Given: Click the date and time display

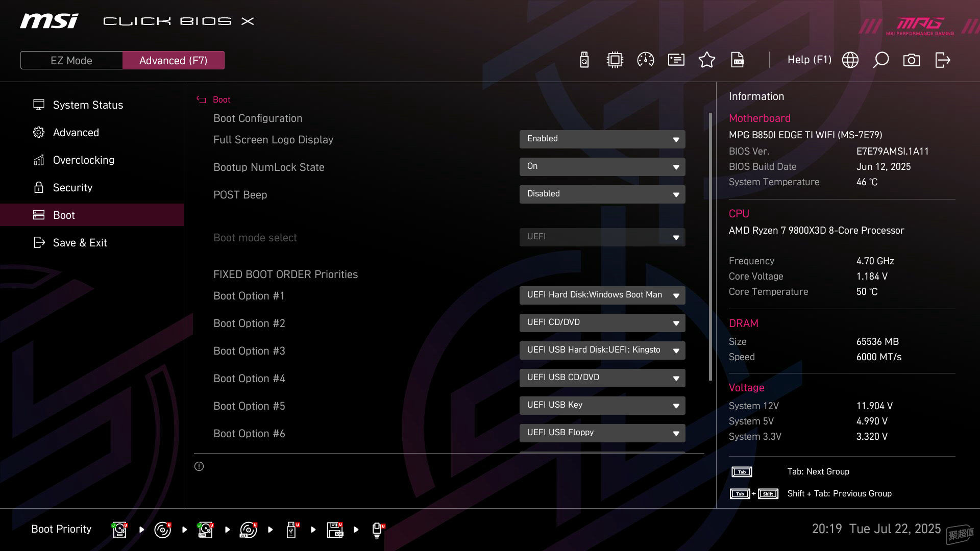Looking at the screenshot, I should (x=876, y=529).
